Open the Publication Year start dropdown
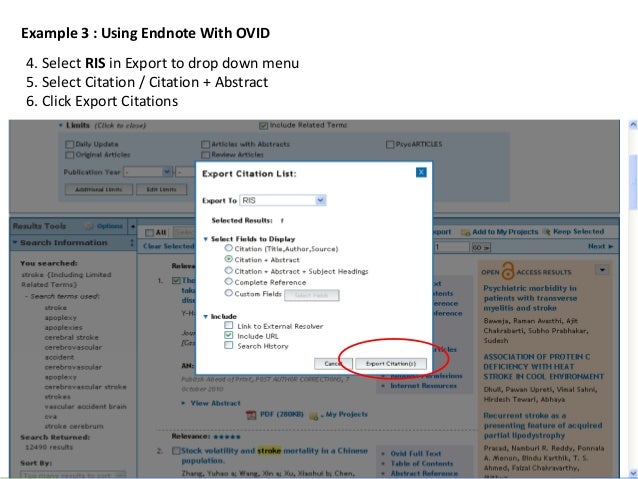Image resolution: width=638 pixels, height=479 pixels. (x=167, y=172)
